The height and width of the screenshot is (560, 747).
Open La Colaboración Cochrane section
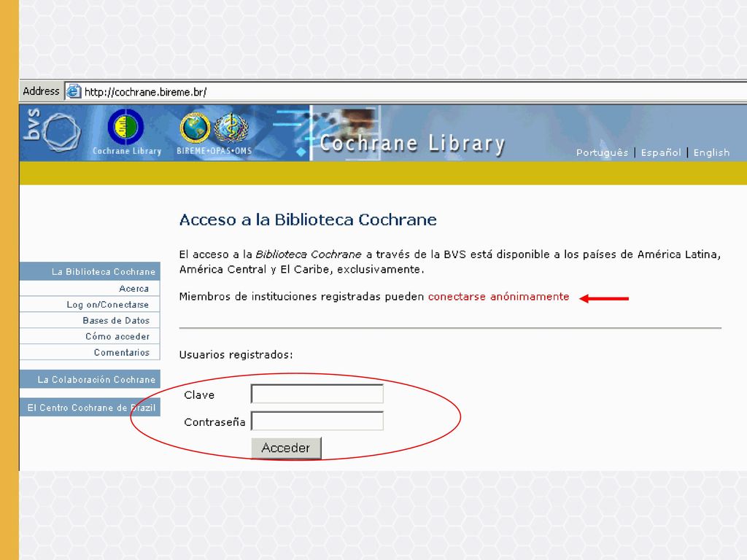(90, 379)
